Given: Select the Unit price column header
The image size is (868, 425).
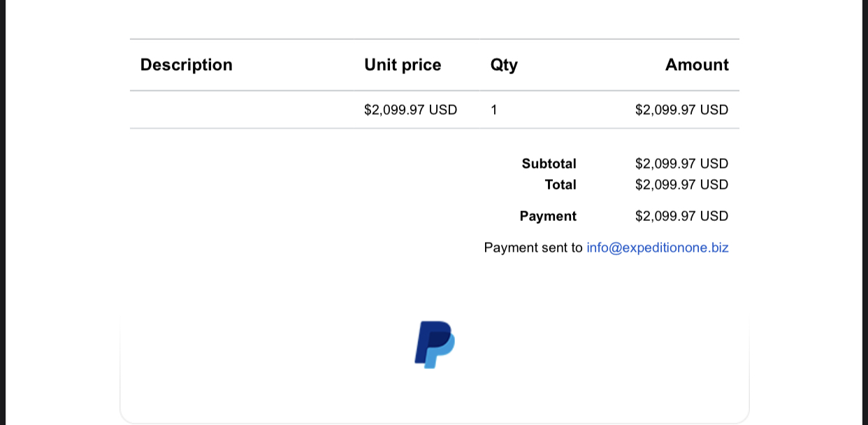Looking at the screenshot, I should [403, 65].
